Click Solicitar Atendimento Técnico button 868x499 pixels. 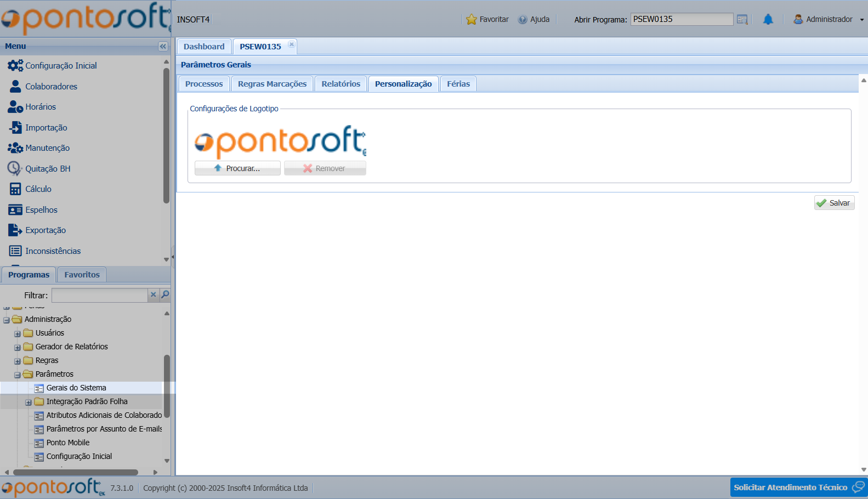tap(798, 487)
